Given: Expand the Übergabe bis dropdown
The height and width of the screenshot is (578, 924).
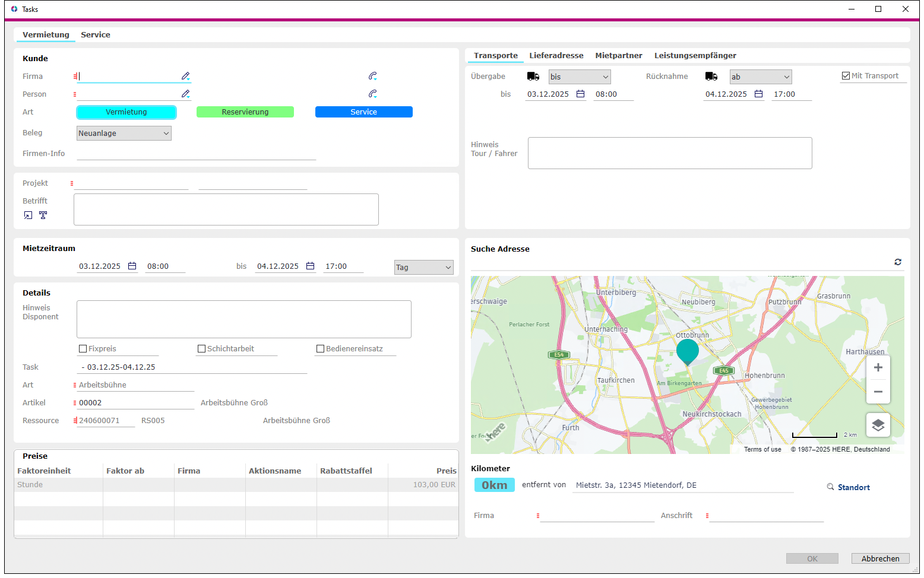Looking at the screenshot, I should pos(580,77).
